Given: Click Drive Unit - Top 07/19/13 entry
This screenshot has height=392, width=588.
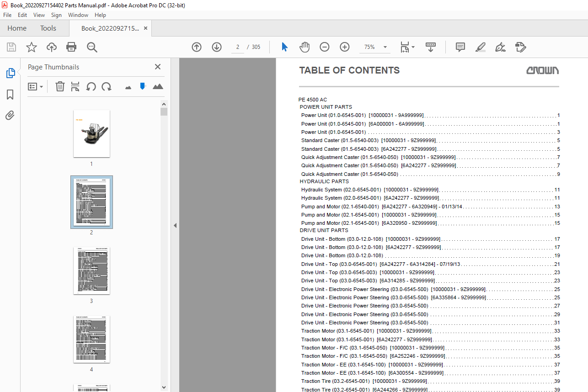Looking at the screenshot, I should (x=430, y=264).
